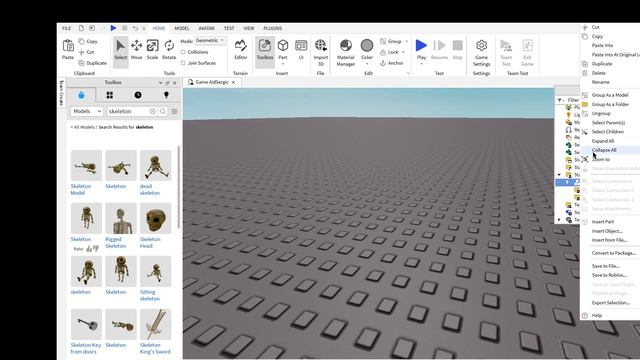Open the Toolbox Recent clock tab
Screen dimensions: 640x360
pos(138,95)
